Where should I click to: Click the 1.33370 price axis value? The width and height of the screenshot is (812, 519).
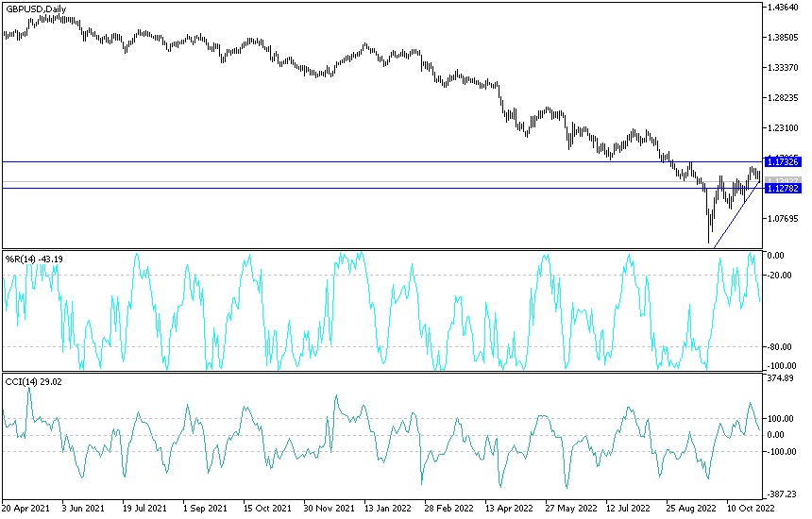pos(783,68)
